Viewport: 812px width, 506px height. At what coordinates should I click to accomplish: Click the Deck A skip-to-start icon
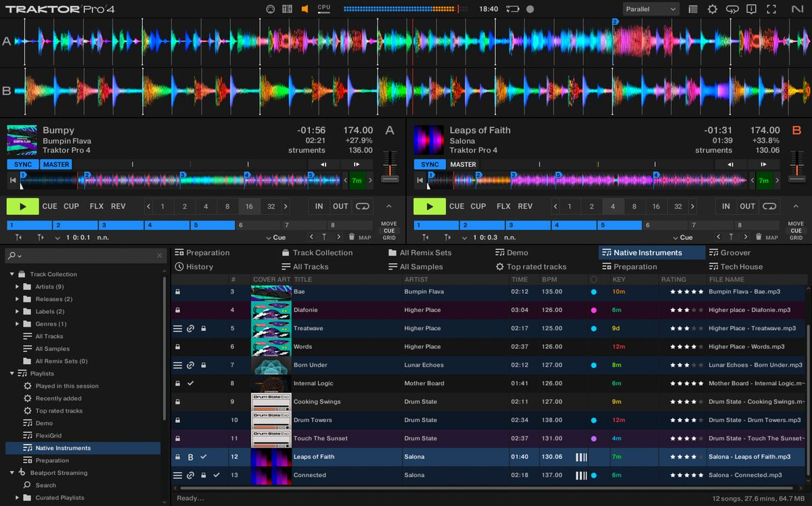click(x=13, y=180)
